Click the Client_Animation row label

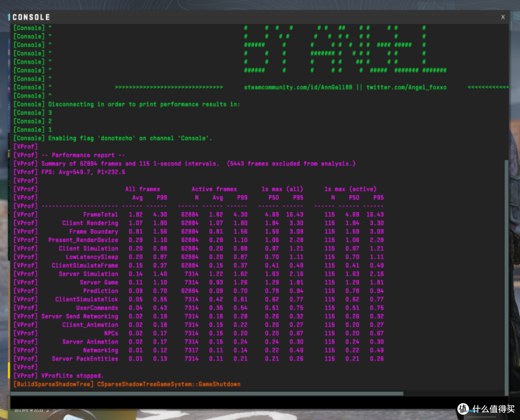pyautogui.click(x=90, y=325)
